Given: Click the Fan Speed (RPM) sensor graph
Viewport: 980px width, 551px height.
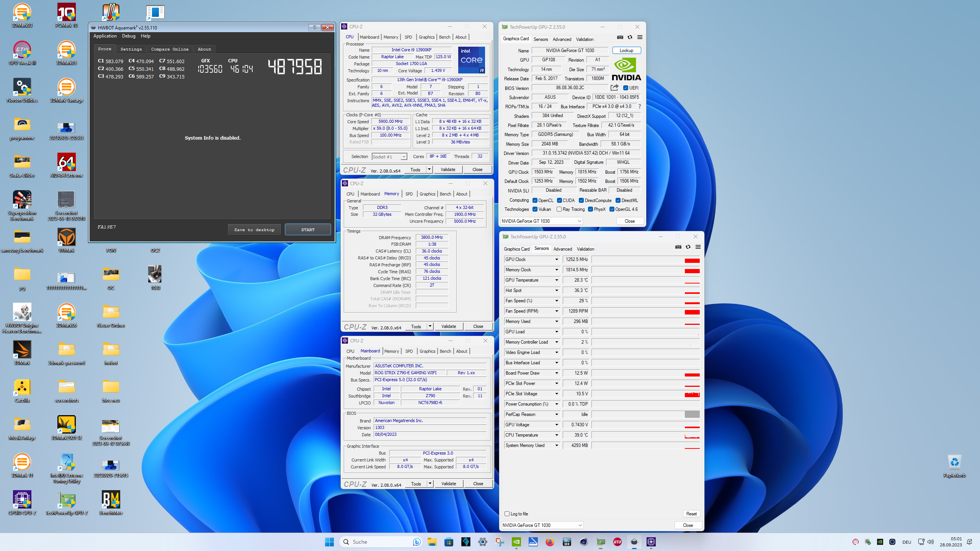Looking at the screenshot, I should click(646, 311).
